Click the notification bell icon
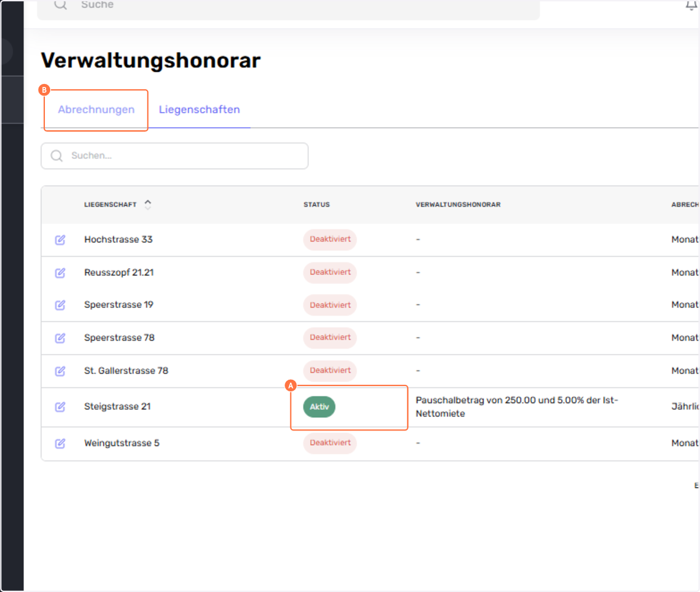Image resolution: width=700 pixels, height=592 pixels. (691, 5)
